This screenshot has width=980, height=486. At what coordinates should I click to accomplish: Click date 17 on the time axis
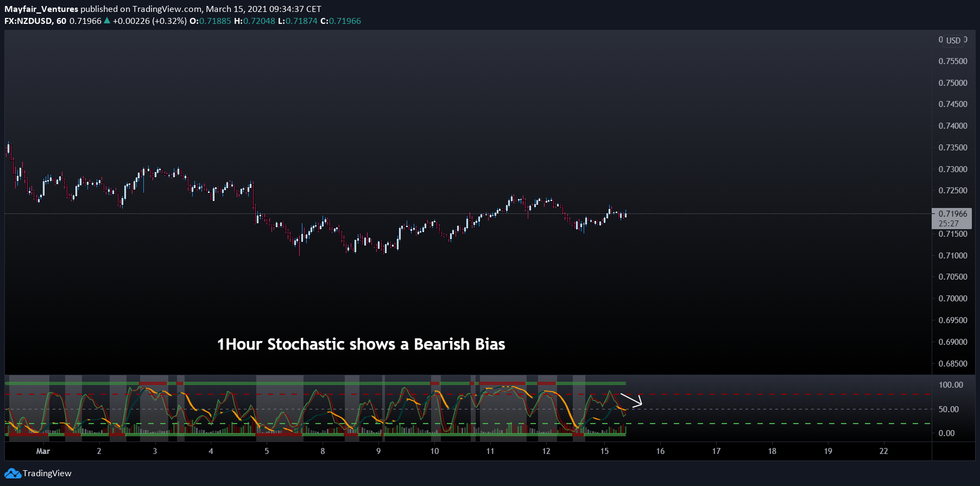click(716, 451)
